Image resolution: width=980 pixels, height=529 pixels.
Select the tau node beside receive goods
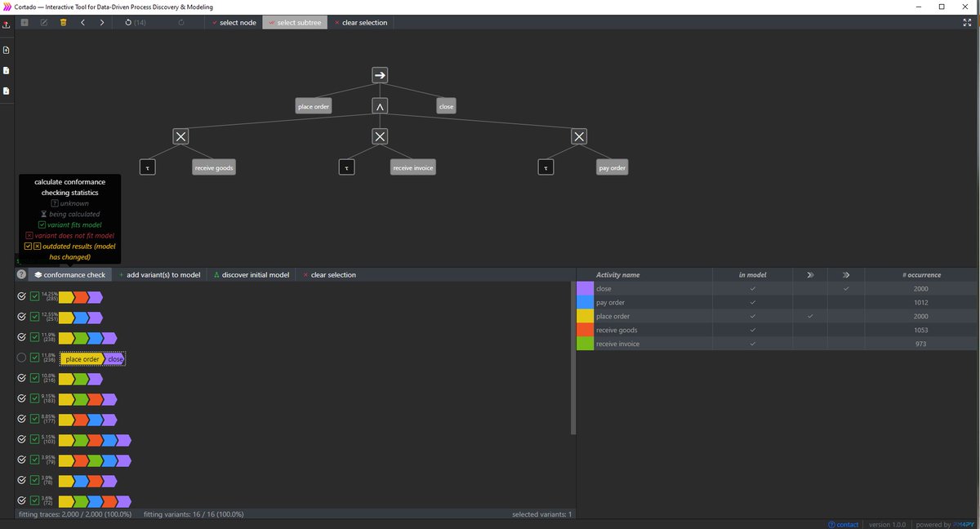(x=148, y=167)
